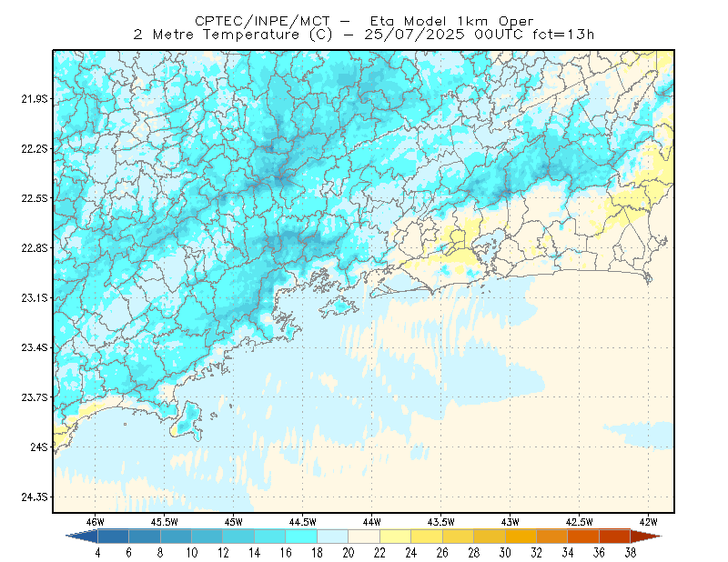This screenshot has height=562, width=728.
Task: Click the 46W longitude axis label
Action: (x=96, y=522)
